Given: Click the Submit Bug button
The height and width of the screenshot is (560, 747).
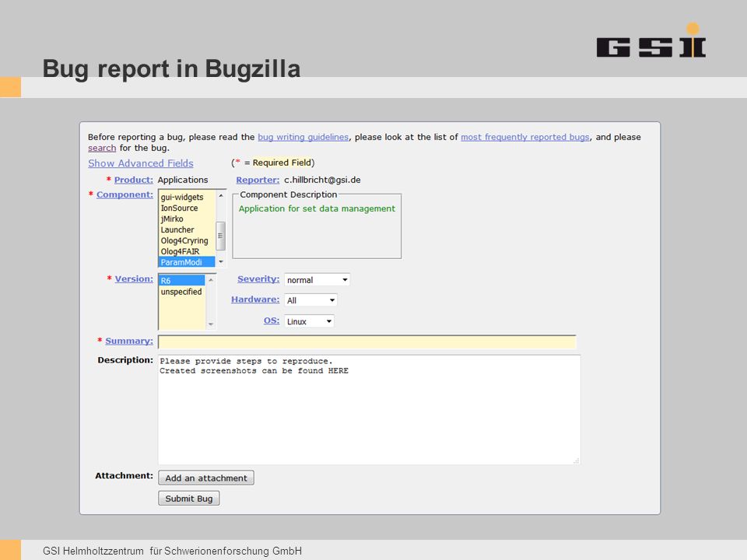Looking at the screenshot, I should coord(189,498).
